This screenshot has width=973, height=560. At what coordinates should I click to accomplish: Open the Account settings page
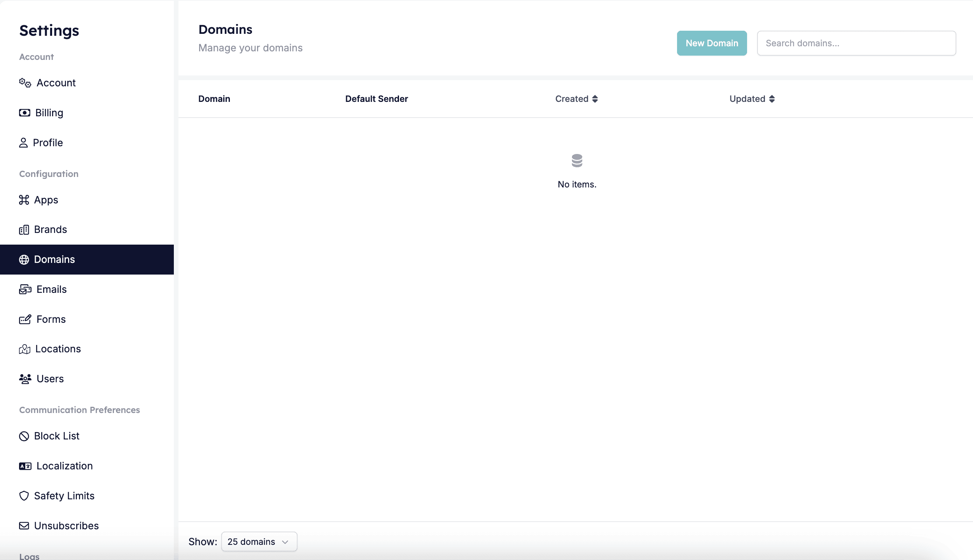[87, 83]
